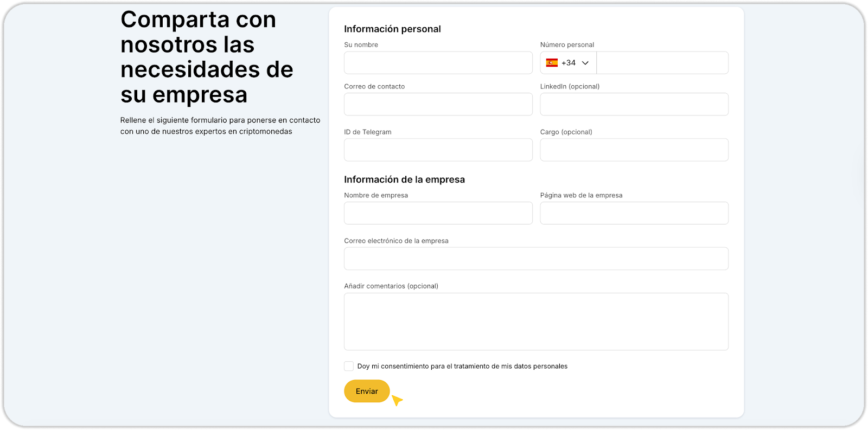Click the yellow arrow pointer beside Enviar

(x=397, y=400)
